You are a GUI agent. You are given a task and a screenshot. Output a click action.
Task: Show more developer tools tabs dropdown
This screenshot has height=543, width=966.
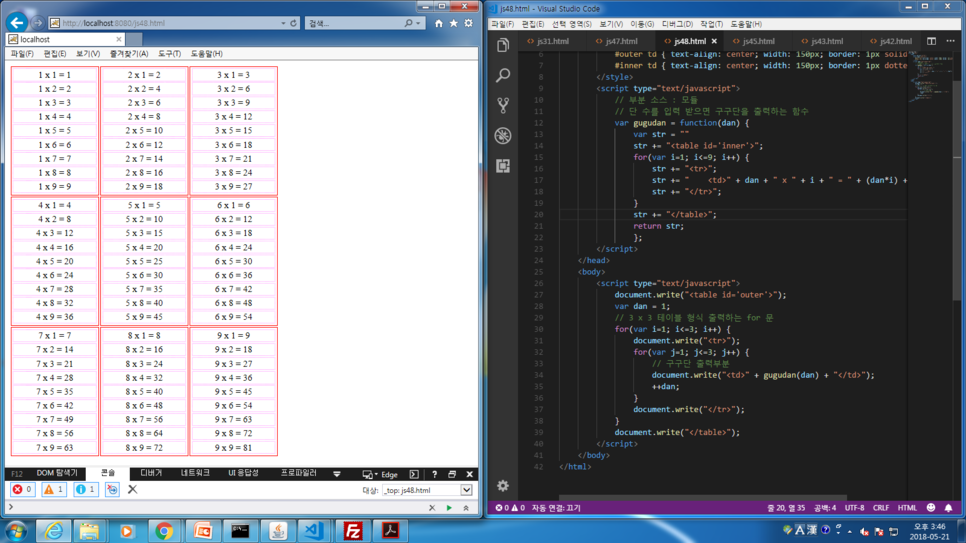point(336,474)
